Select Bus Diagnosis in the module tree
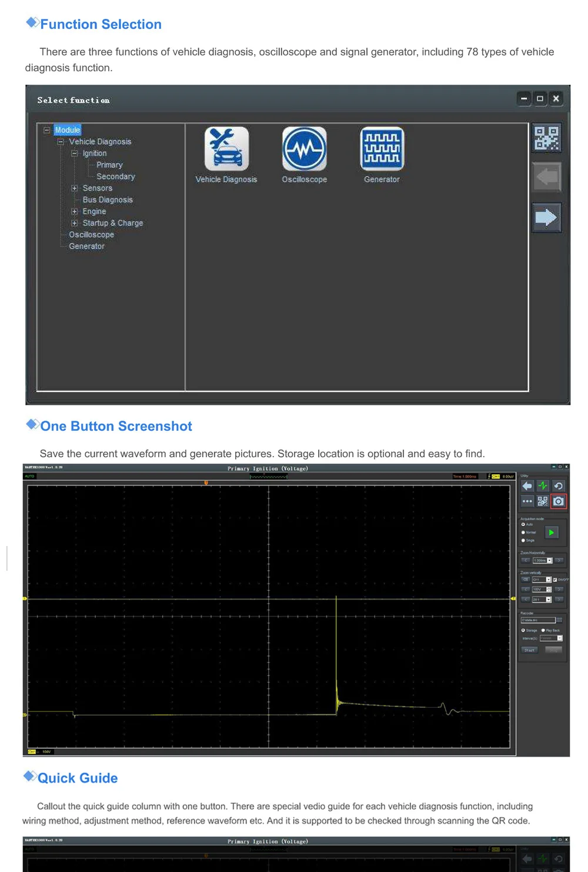Viewport: 588px width, 872px height. [x=108, y=200]
